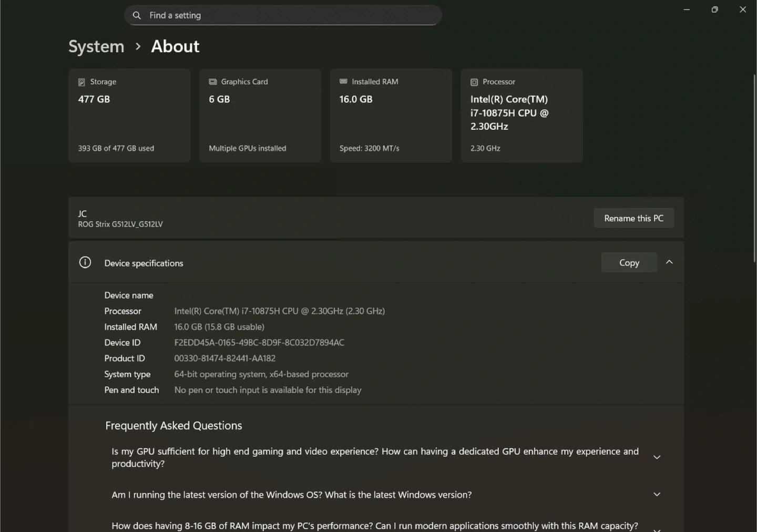757x532 pixels.
Task: Collapse the Device specifications section
Action: pos(669,262)
